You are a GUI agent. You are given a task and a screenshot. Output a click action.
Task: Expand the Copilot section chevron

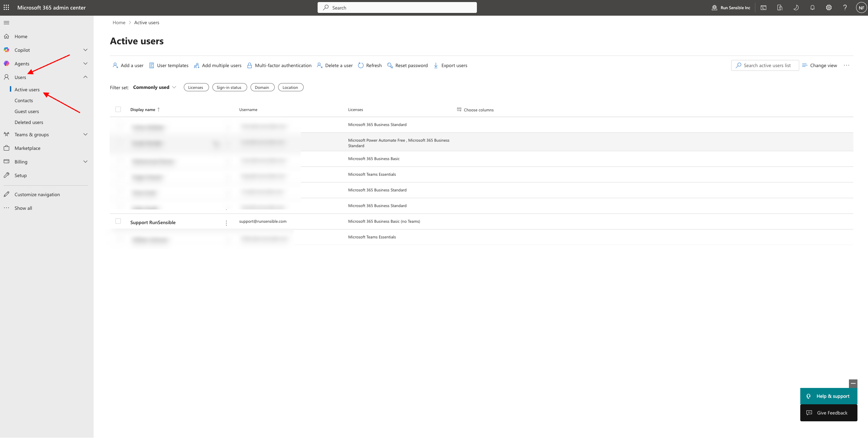coord(85,50)
